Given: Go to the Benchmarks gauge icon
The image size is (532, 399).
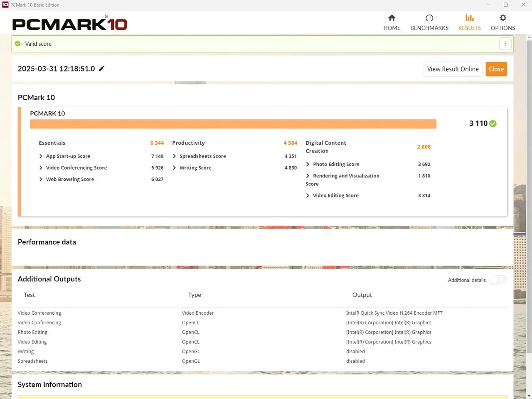Looking at the screenshot, I should [x=429, y=18].
